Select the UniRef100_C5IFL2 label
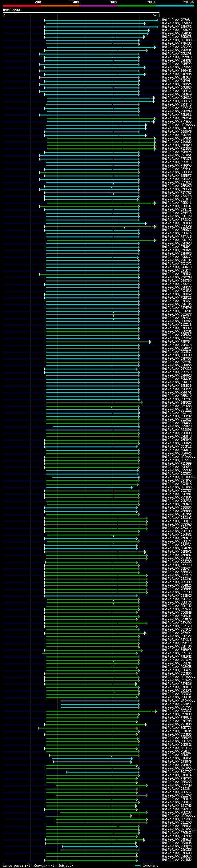The image size is (197, 868). coord(177,446)
